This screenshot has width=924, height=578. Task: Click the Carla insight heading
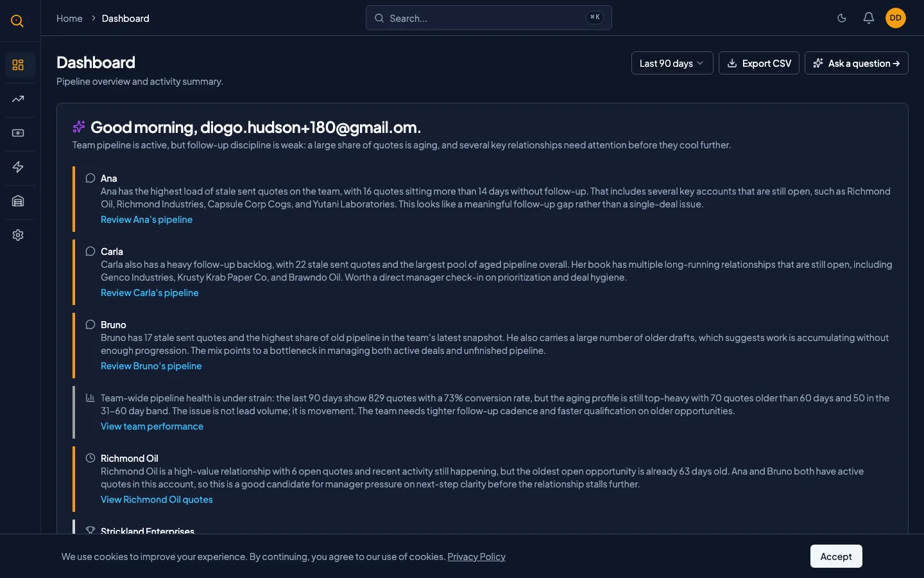(112, 252)
